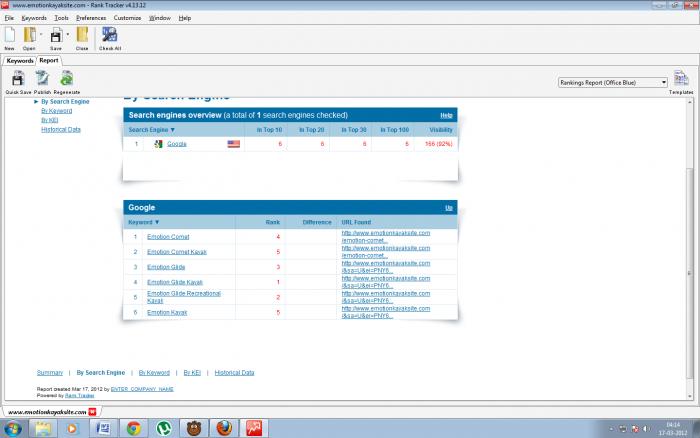The width and height of the screenshot is (700, 438).
Task: Click the Save toolbar icon
Action: point(56,35)
